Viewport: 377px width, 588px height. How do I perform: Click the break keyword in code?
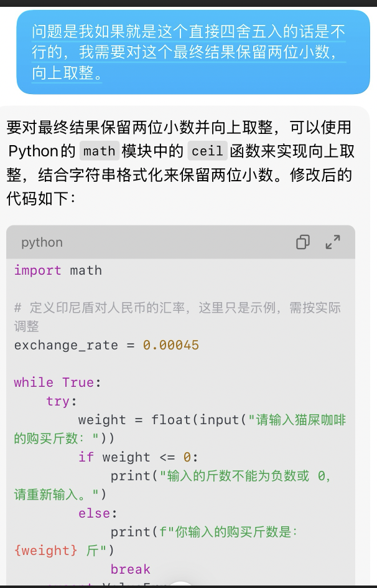click(130, 569)
